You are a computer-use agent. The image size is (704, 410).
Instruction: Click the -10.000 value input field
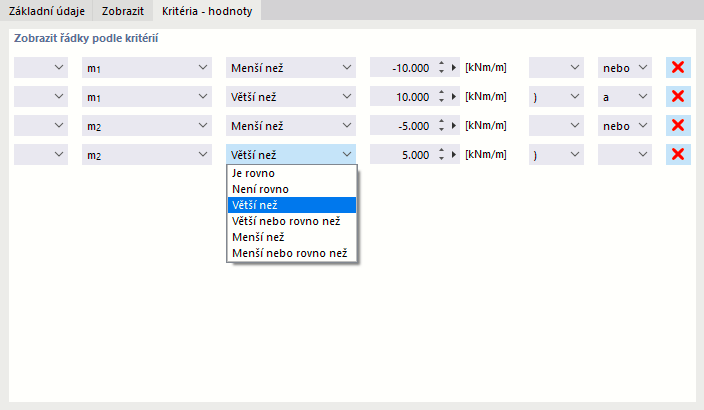coord(402,68)
